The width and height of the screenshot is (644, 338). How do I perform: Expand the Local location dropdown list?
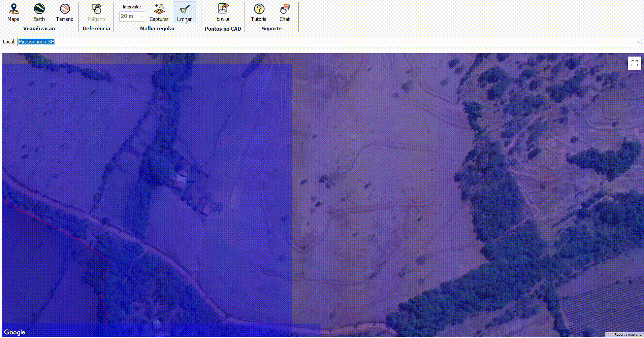click(639, 42)
